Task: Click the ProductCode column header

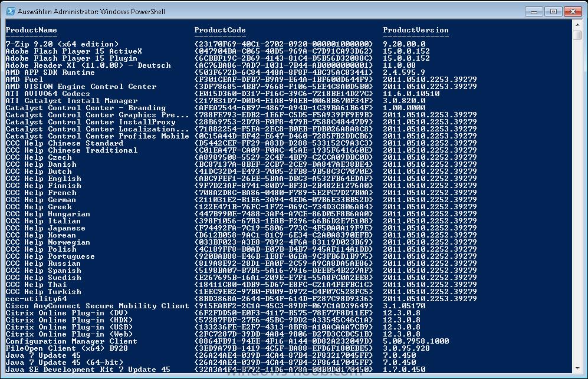Action: pos(220,30)
